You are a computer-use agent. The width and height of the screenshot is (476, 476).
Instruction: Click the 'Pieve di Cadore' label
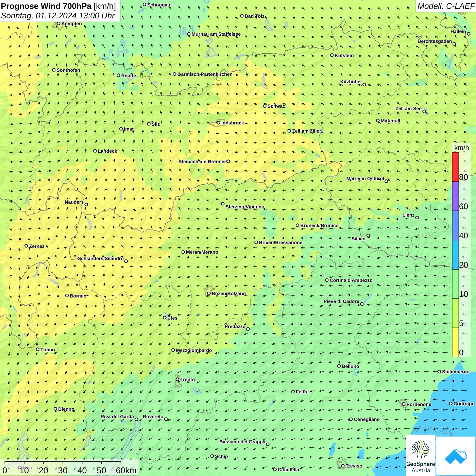pyautogui.click(x=341, y=301)
